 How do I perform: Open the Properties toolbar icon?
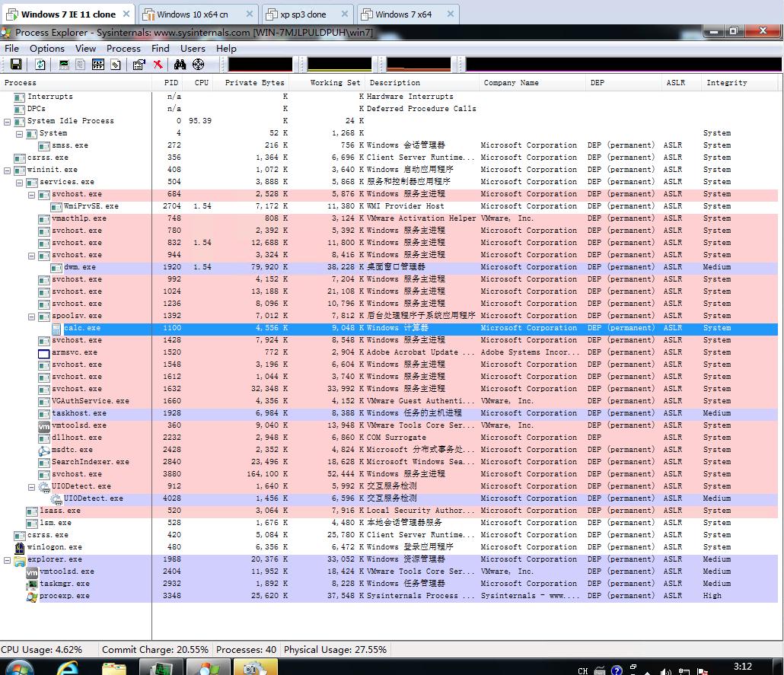pos(139,65)
